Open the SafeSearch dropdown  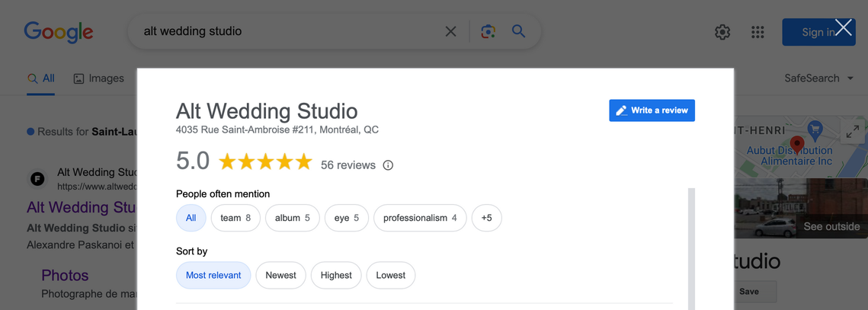[x=818, y=78]
